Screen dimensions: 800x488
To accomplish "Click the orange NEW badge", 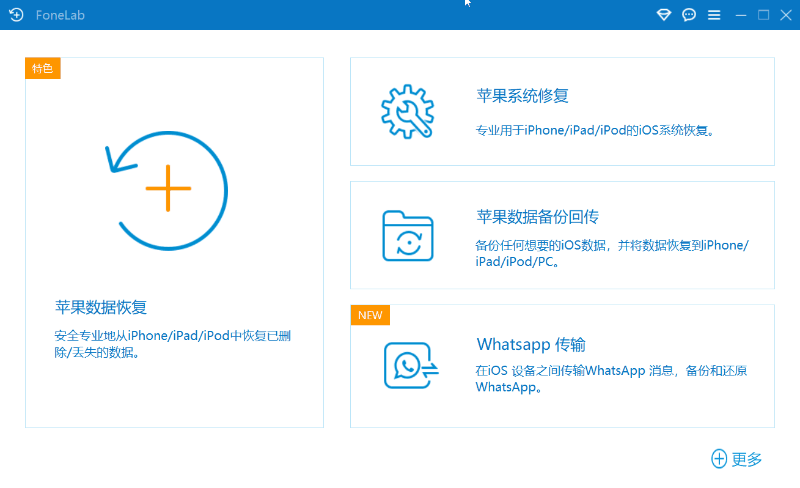I will click(x=370, y=315).
